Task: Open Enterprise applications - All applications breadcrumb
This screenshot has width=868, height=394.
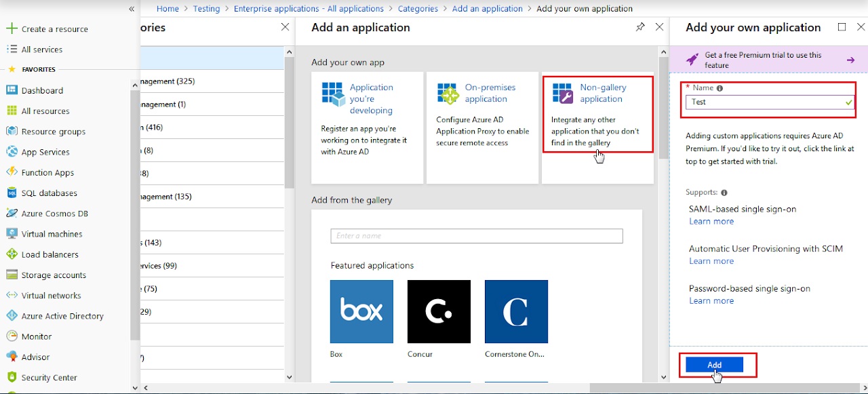Action: click(309, 9)
